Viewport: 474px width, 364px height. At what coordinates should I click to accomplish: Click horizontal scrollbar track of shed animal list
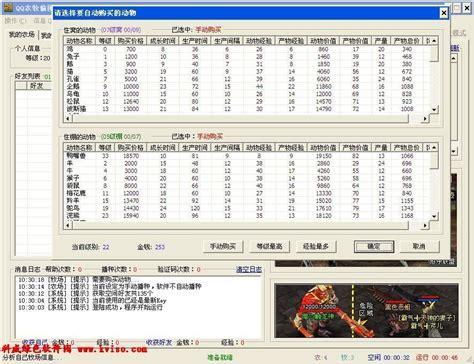[246, 226]
